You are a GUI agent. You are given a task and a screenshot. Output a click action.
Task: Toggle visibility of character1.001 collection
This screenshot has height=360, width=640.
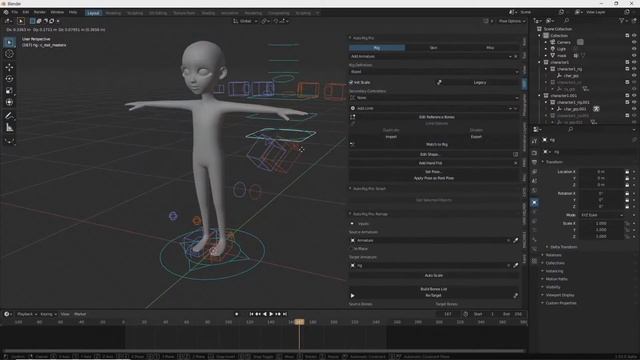[x=634, y=96]
